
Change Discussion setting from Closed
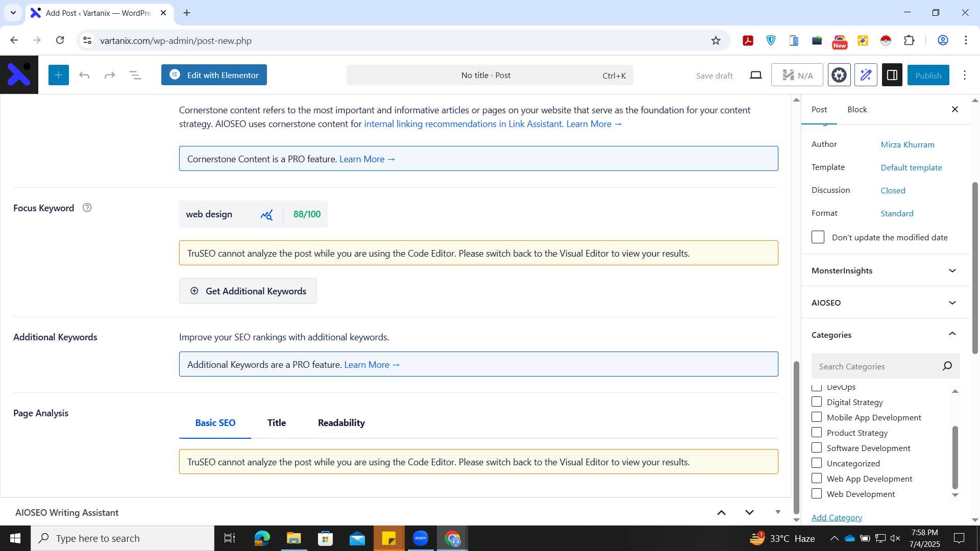click(x=893, y=190)
